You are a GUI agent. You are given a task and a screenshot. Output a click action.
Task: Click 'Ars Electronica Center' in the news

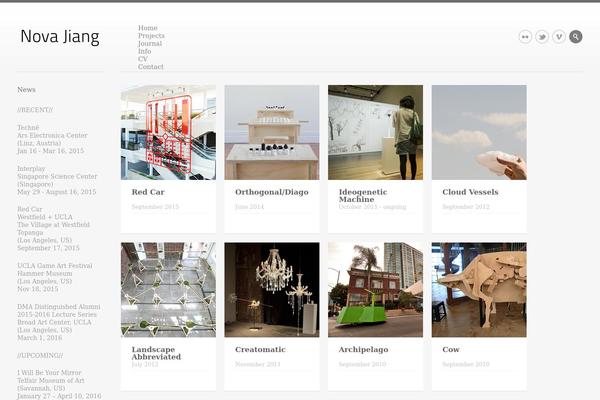52,136
